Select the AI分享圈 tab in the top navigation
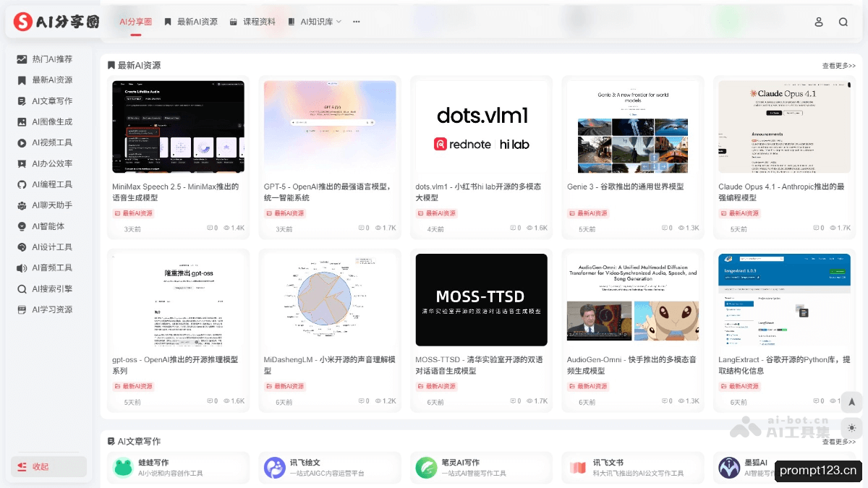 point(135,22)
